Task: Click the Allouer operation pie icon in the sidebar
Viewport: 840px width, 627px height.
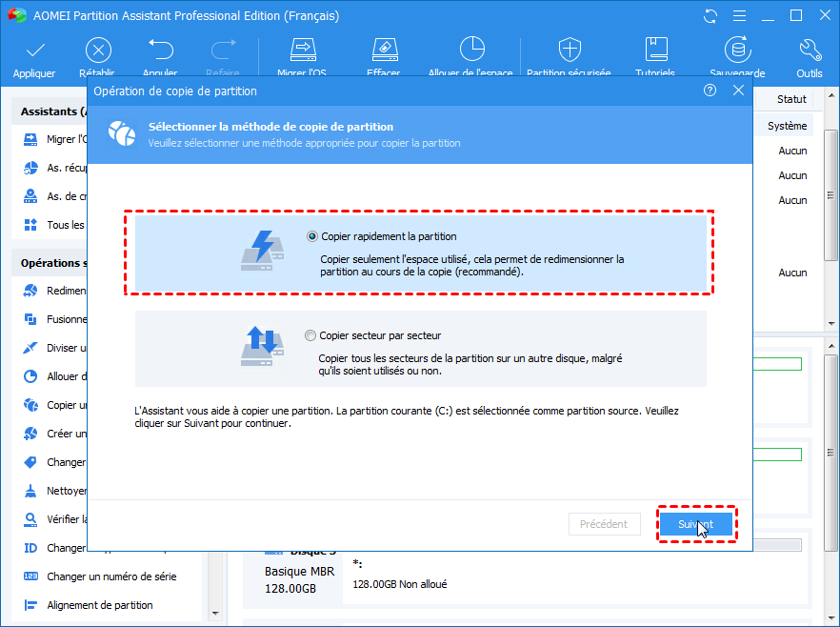Action: (x=30, y=376)
